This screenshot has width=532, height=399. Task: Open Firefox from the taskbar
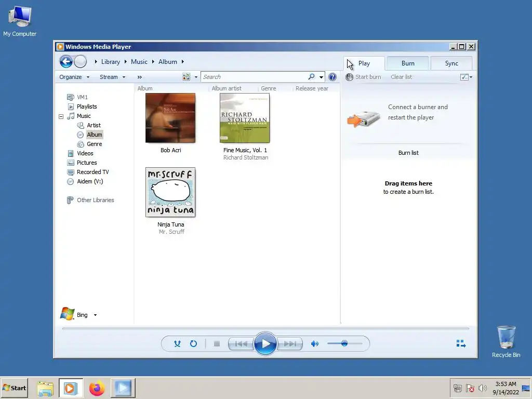(x=97, y=388)
